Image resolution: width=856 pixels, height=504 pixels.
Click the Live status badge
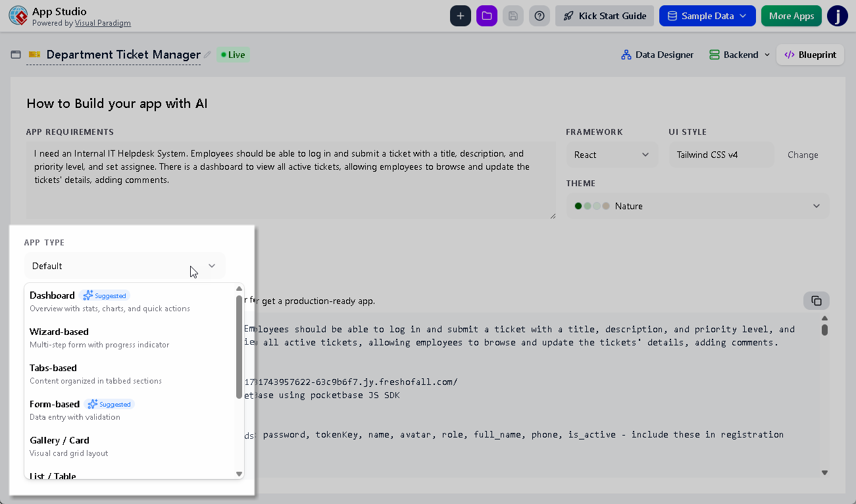coord(234,55)
